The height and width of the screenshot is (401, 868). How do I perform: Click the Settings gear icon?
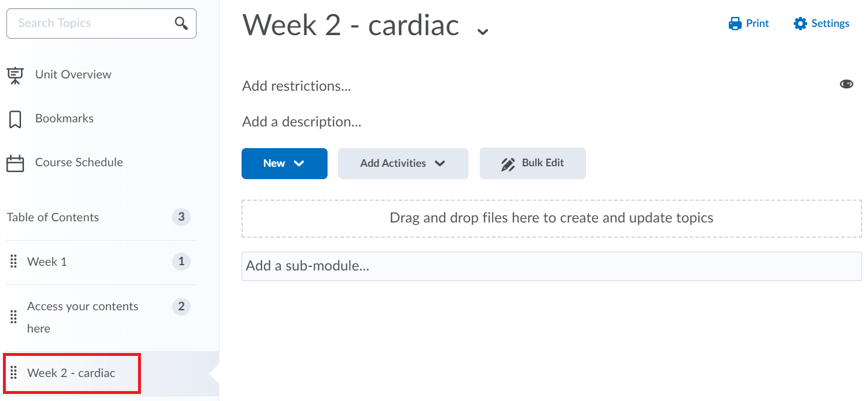click(800, 23)
